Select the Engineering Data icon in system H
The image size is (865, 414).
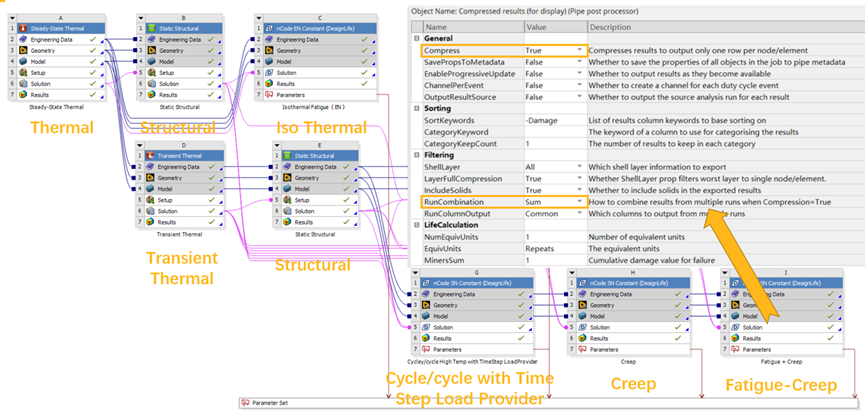(x=580, y=294)
